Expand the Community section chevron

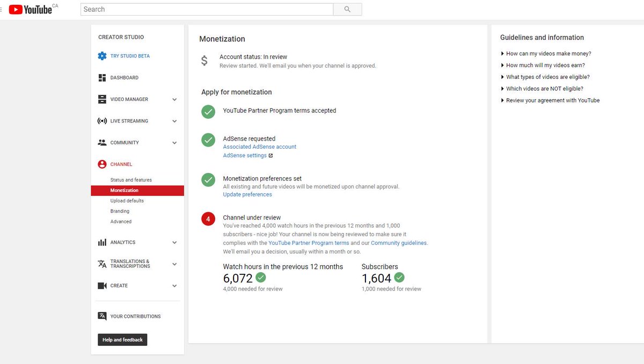[x=174, y=143]
